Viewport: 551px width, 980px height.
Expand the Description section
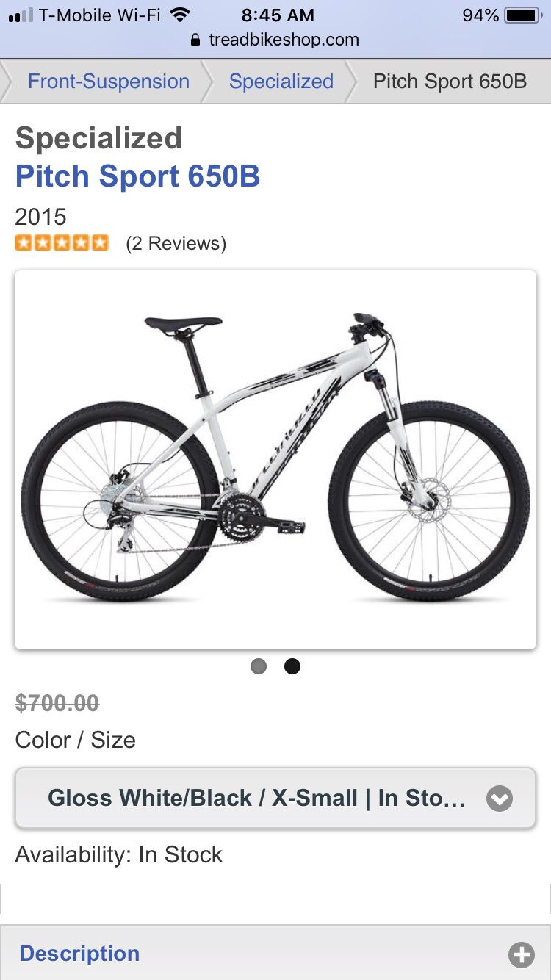point(275,954)
